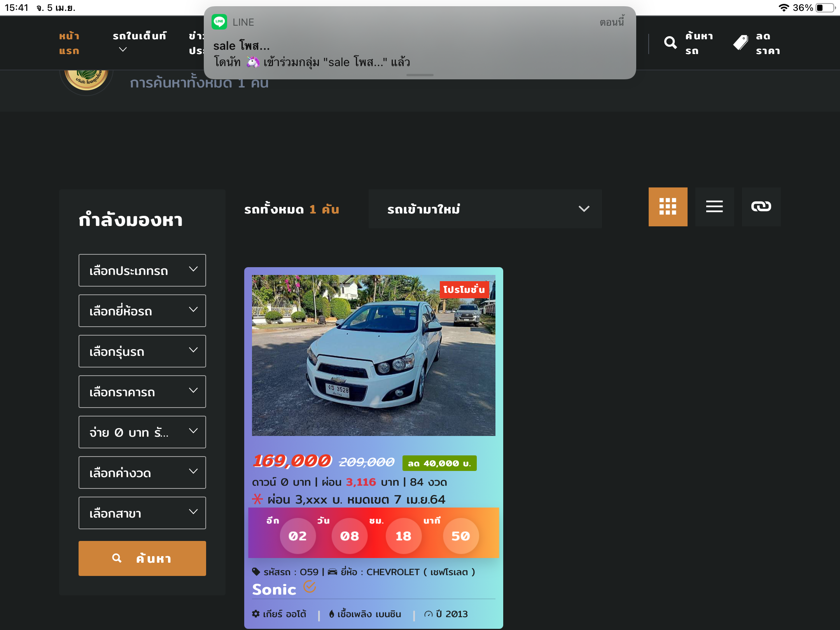The image size is (840, 630).
Task: Click the verified checkmark beside Sonic
Action: 310,586
